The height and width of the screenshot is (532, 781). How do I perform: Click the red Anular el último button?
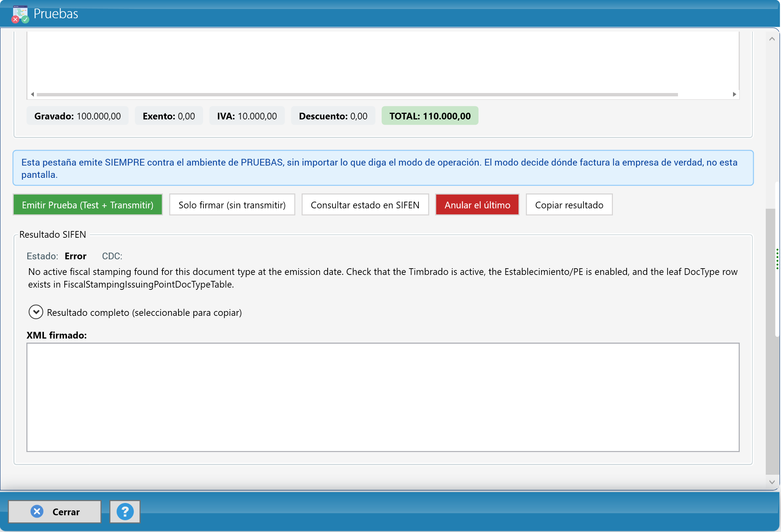pyautogui.click(x=477, y=205)
